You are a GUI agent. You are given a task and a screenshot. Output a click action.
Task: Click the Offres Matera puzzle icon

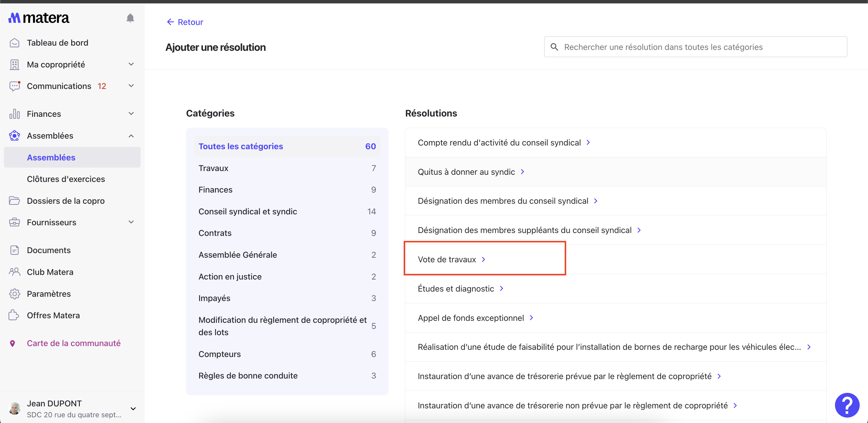click(x=14, y=315)
